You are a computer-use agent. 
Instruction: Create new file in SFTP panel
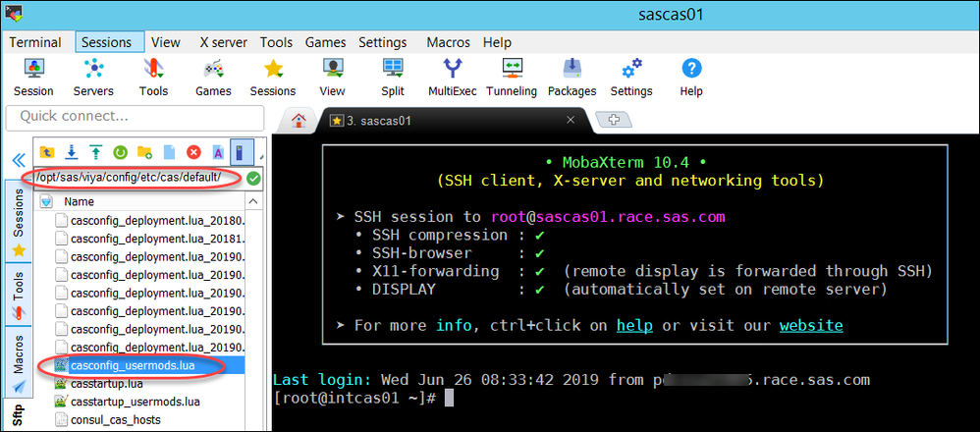[169, 152]
